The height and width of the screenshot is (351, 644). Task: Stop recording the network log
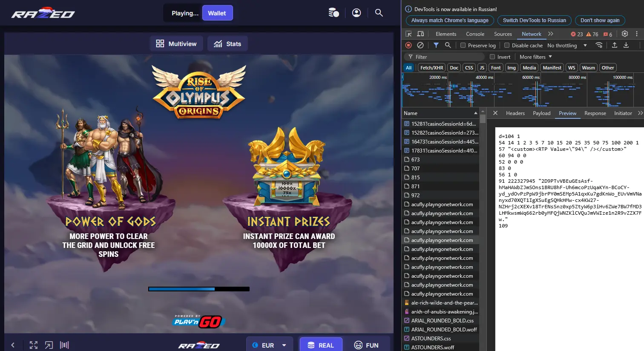408,45
